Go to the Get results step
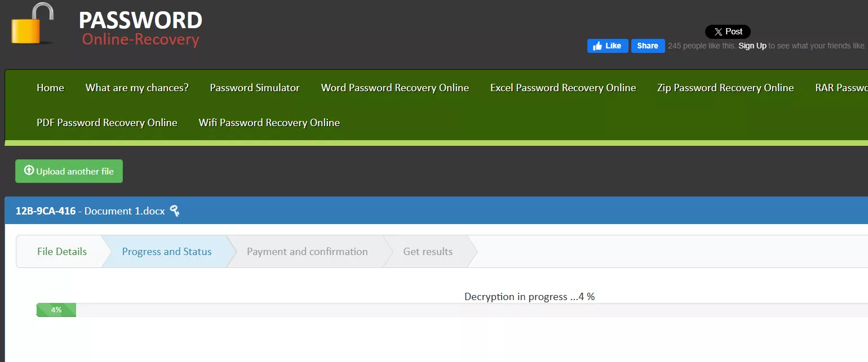This screenshot has width=868, height=362. 428,252
